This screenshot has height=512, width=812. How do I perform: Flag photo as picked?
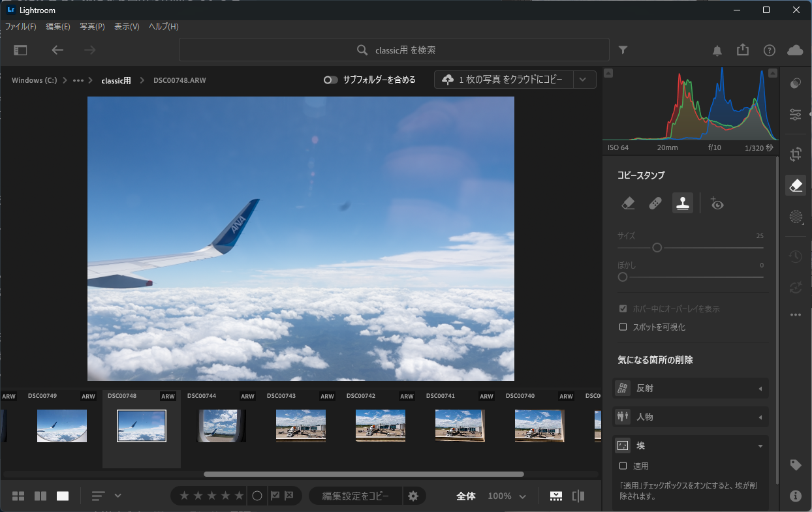click(x=275, y=496)
